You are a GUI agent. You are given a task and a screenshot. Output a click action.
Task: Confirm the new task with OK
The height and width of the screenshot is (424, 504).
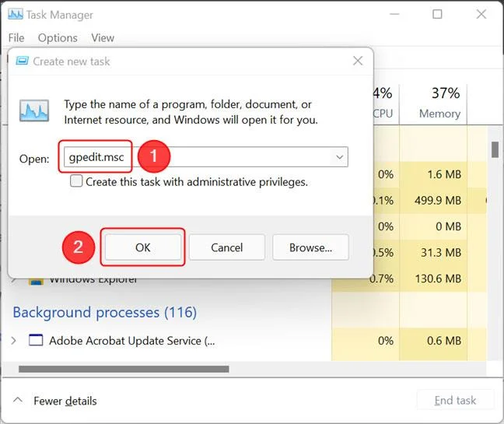143,247
